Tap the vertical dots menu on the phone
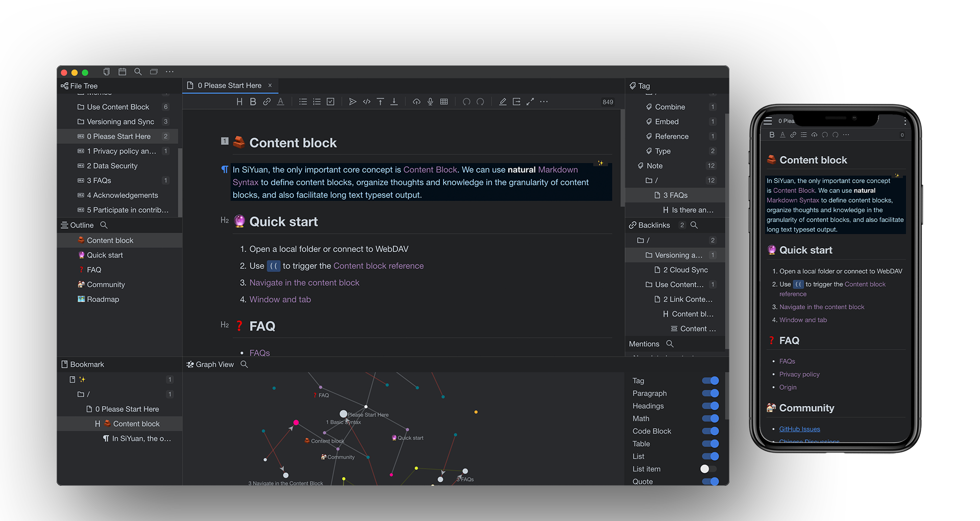Screen dimensions: 980x521 coord(905,121)
